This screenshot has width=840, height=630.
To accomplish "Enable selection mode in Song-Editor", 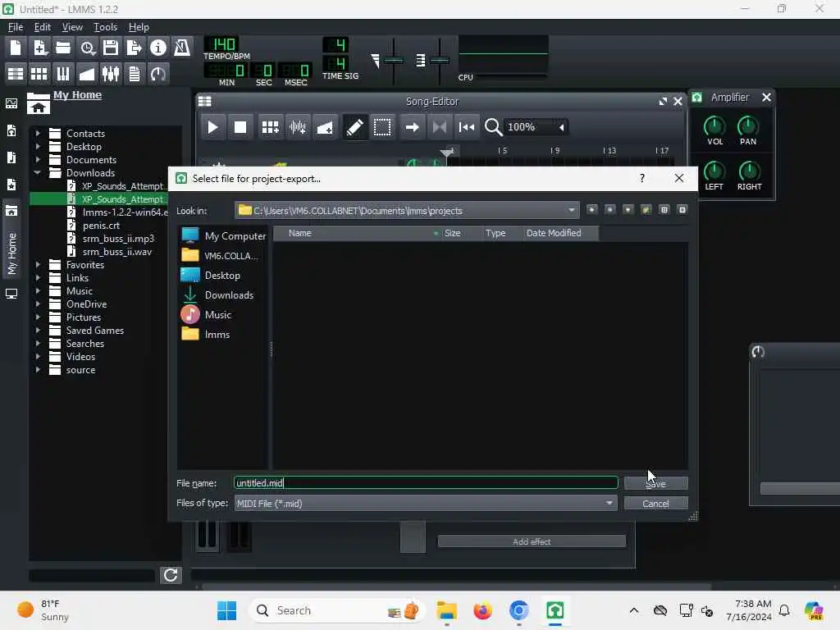I will pyautogui.click(x=382, y=127).
